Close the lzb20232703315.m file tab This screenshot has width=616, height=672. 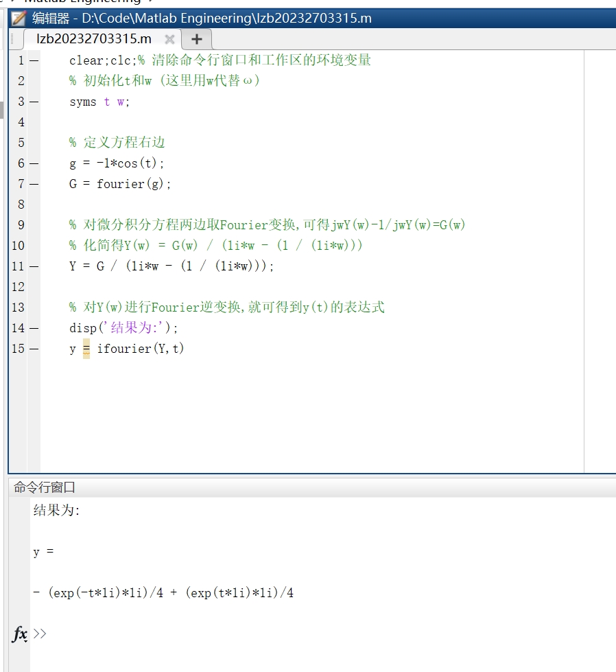click(x=169, y=39)
